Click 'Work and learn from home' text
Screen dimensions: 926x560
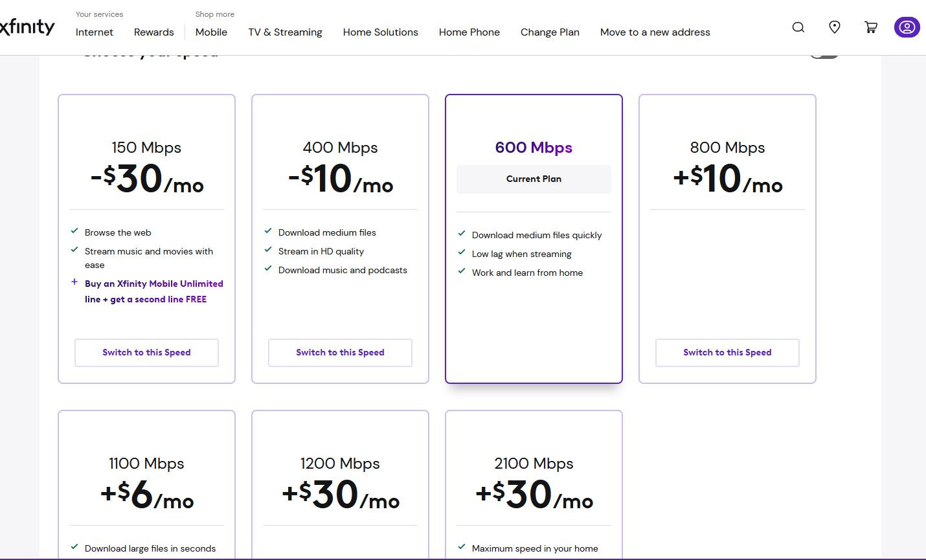pyautogui.click(x=527, y=273)
